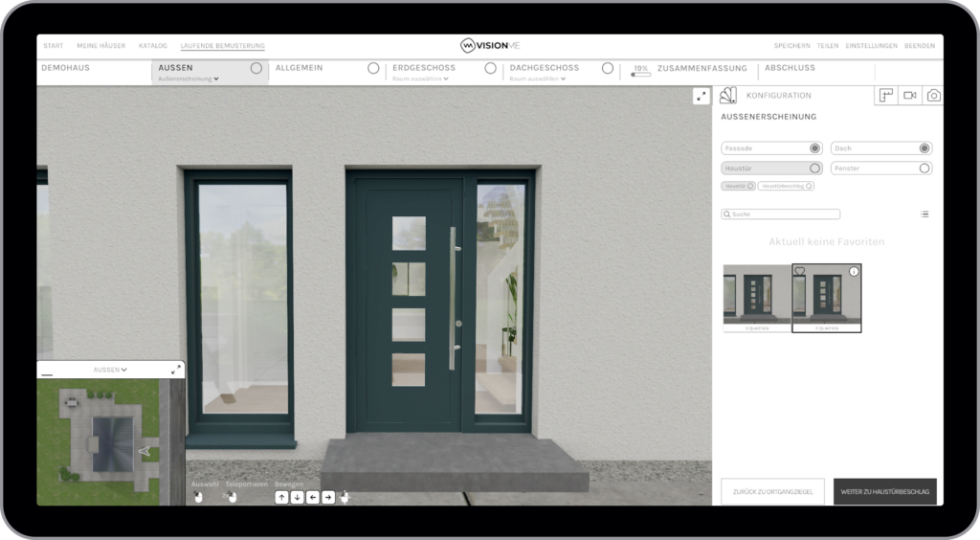The height and width of the screenshot is (540, 980).
Task: Add selected door to favorites with heart
Action: point(800,272)
